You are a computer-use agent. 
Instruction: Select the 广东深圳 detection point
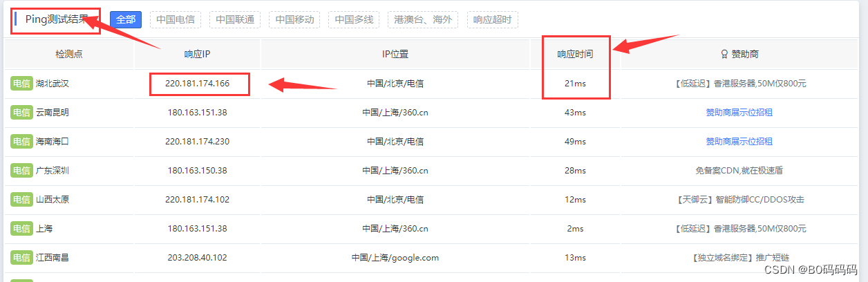(x=53, y=171)
